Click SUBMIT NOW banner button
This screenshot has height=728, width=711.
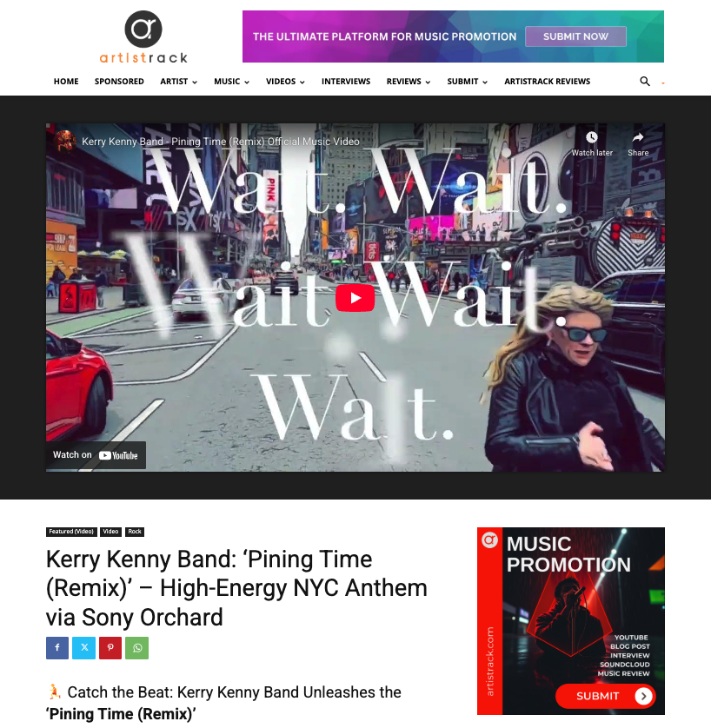[575, 36]
